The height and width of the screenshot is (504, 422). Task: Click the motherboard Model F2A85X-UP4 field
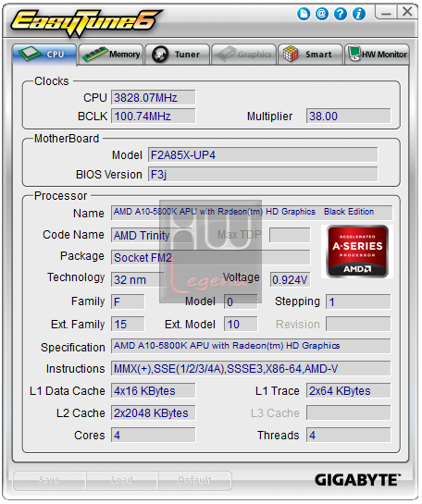263,155
